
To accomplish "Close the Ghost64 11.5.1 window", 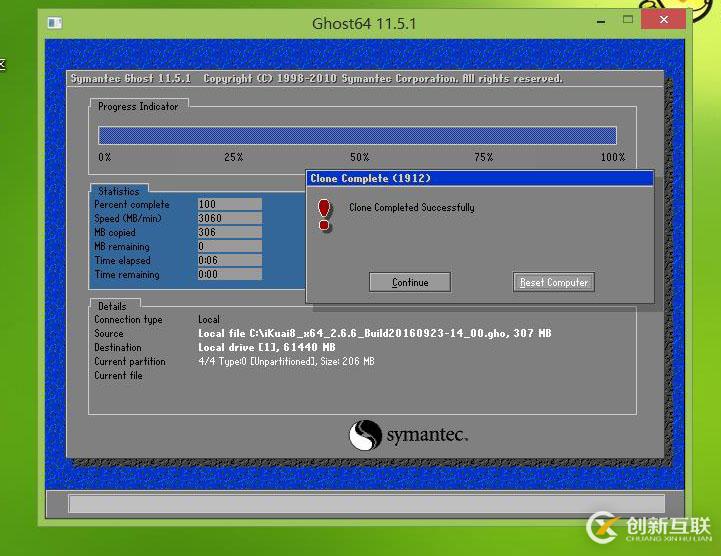I will (663, 19).
